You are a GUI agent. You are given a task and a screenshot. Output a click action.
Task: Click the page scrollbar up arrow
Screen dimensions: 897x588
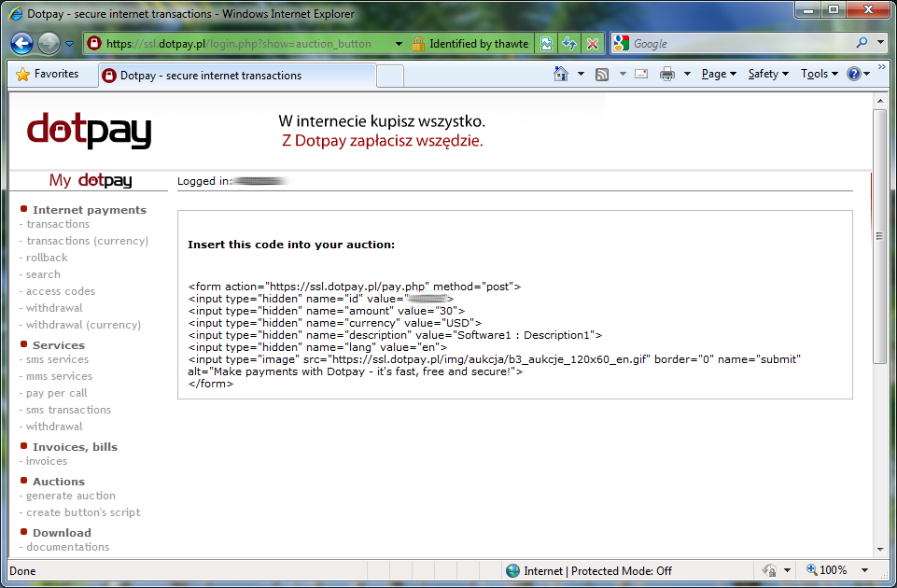880,101
